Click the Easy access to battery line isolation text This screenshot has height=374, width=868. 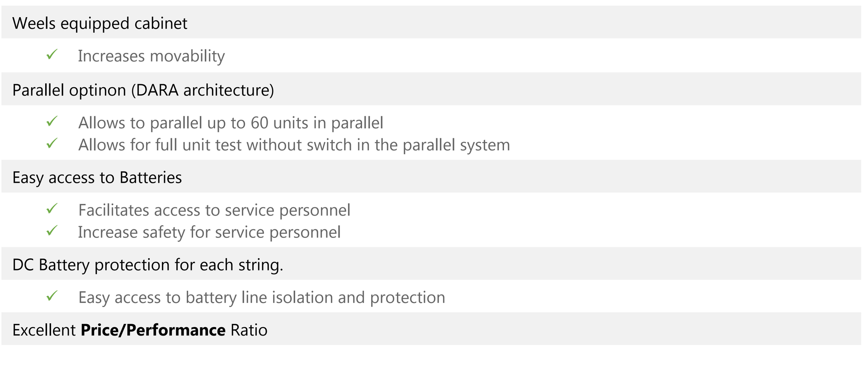pos(261,298)
